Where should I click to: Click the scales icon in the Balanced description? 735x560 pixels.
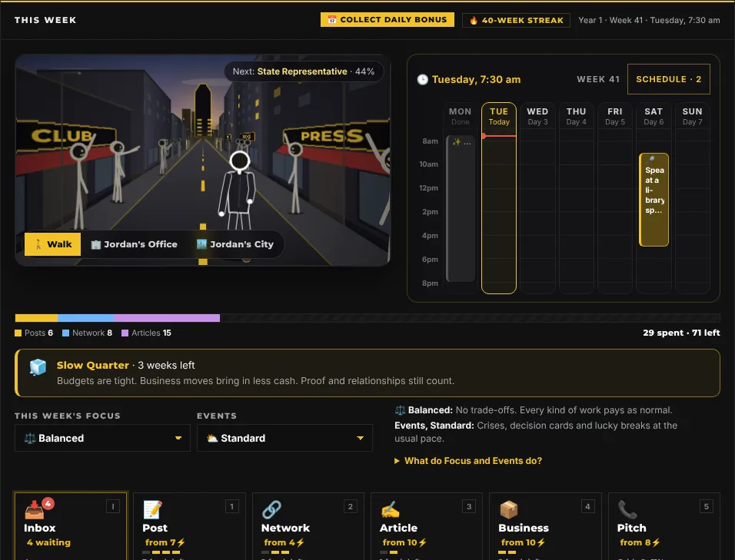coord(400,410)
